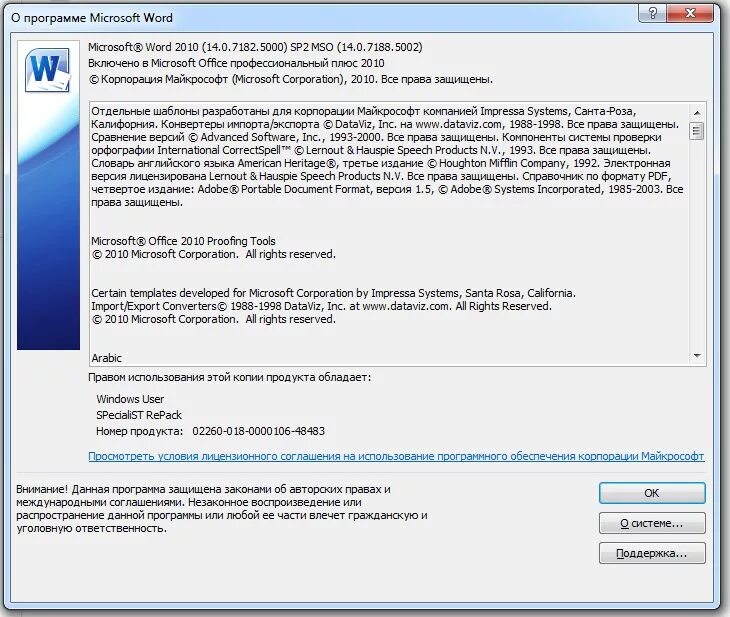Click the scrollbar up arrow
This screenshot has height=617, width=730.
696,113
